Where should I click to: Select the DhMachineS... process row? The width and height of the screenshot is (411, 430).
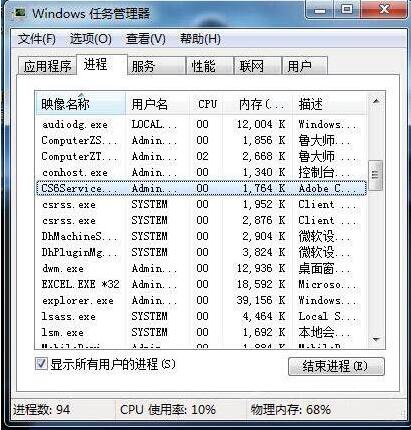[x=201, y=236]
